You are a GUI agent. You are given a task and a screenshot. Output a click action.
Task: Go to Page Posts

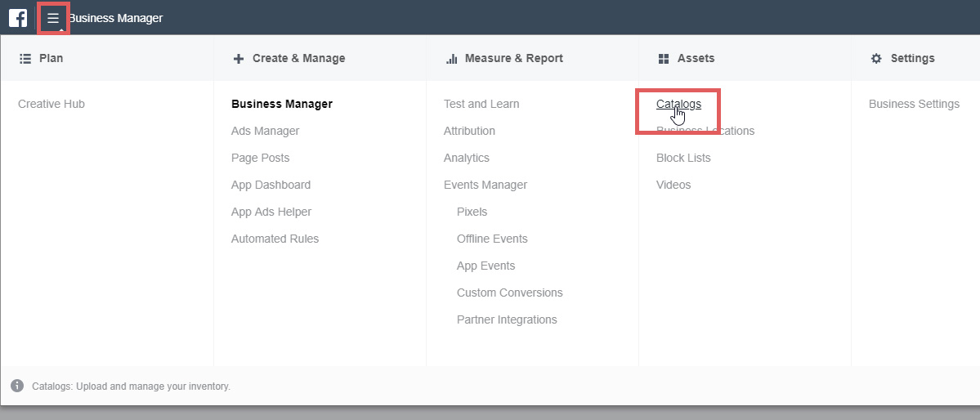coord(260,158)
